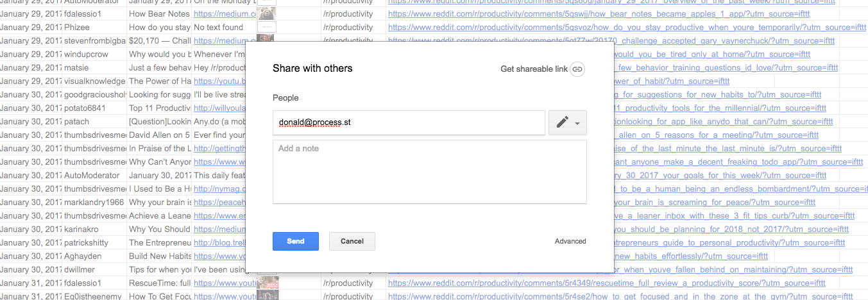Click Get shareable link text
Screen dimensions: 868x300
[x=534, y=69]
